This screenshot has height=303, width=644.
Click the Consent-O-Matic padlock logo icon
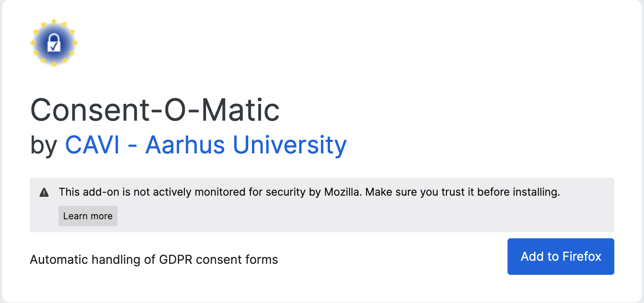pos(54,43)
